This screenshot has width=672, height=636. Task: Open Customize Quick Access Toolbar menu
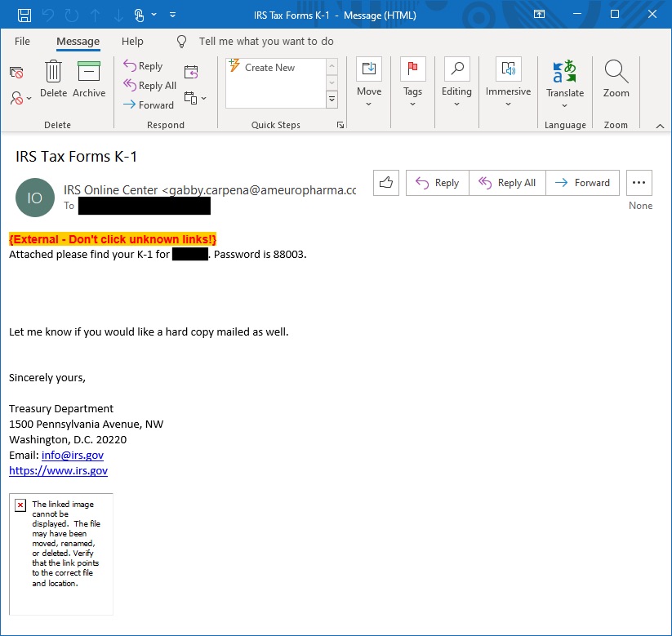point(173,15)
